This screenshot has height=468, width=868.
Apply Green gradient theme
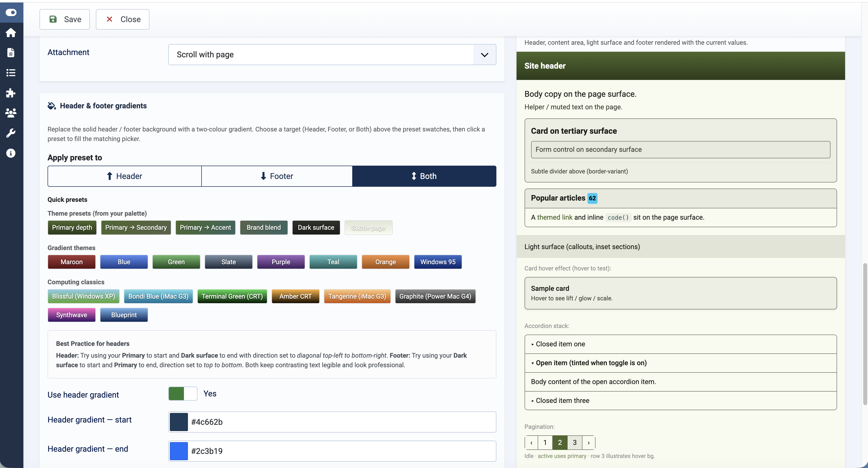coord(176,262)
